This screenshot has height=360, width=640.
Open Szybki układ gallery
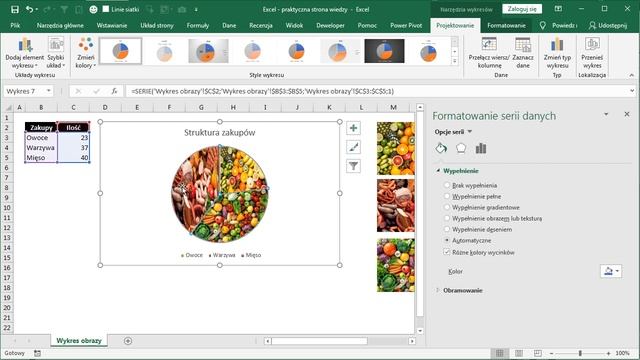[x=56, y=53]
